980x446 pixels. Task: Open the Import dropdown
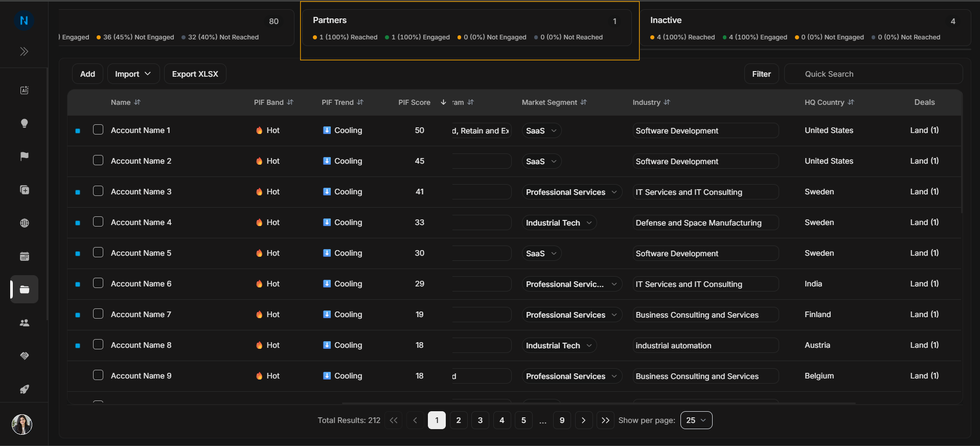(133, 74)
